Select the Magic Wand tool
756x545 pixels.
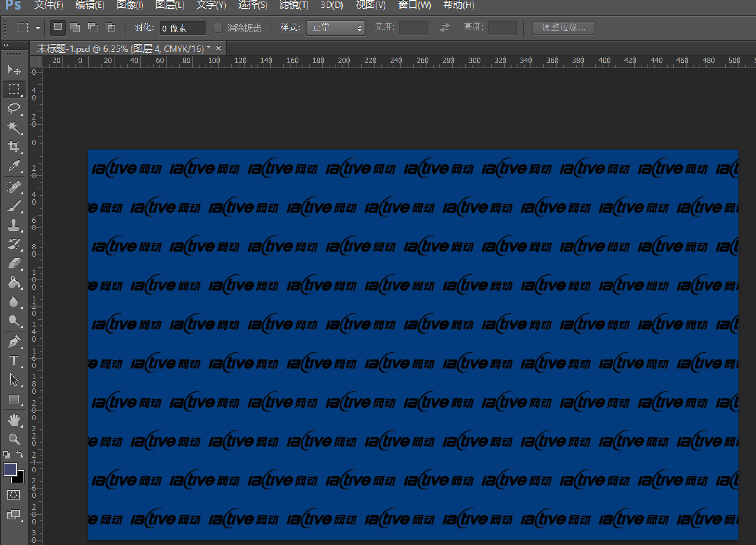(x=14, y=127)
